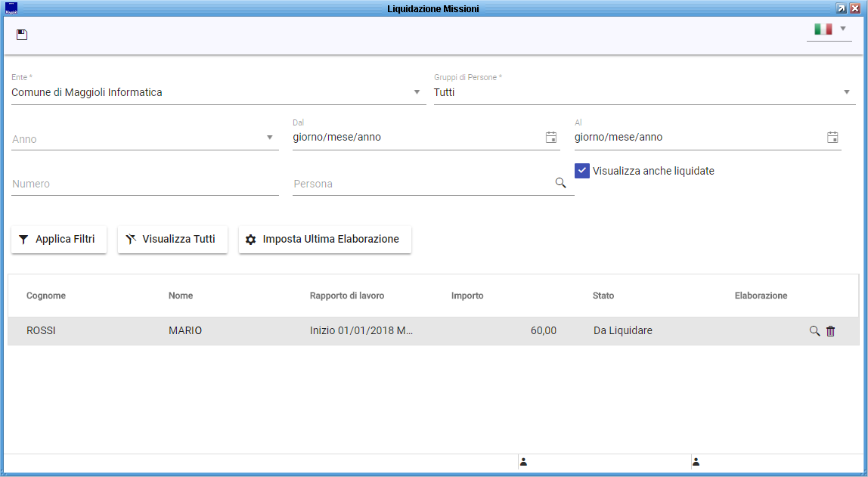Open the Al date calendar picker
This screenshot has height=477, width=868.
(x=832, y=138)
